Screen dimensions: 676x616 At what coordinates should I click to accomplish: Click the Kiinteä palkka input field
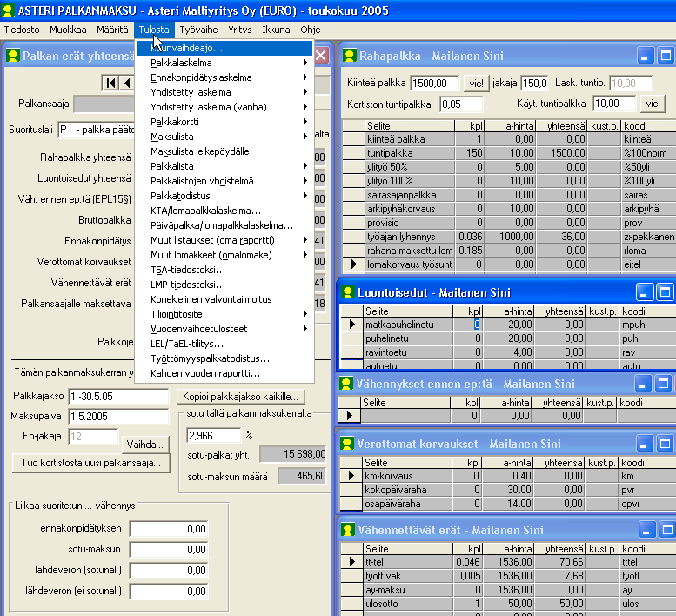(x=435, y=84)
